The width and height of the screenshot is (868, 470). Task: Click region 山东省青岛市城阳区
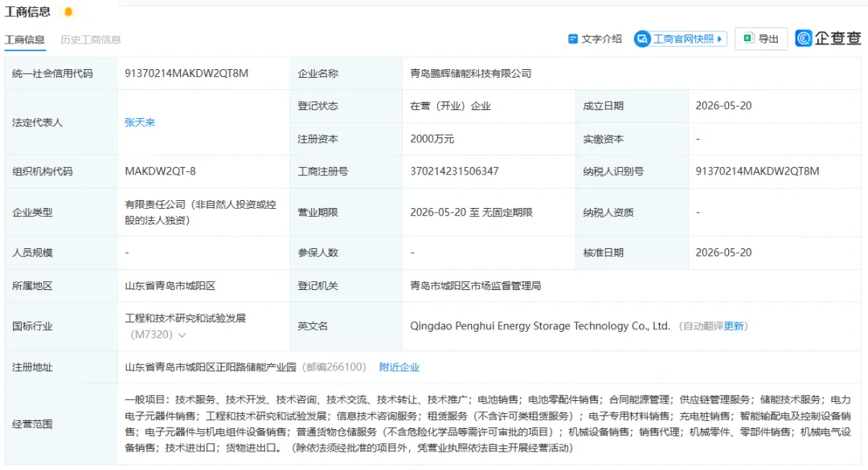170,286
